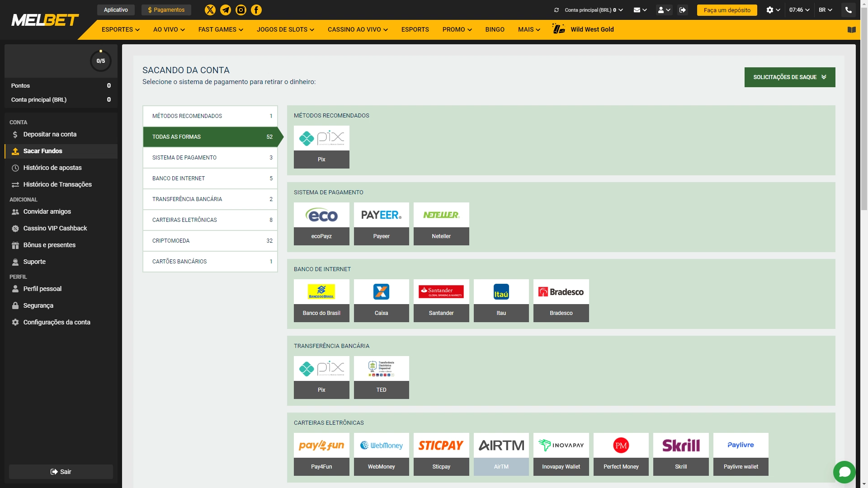The image size is (868, 488).
Task: Click the MELBET logo
Action: click(x=45, y=20)
